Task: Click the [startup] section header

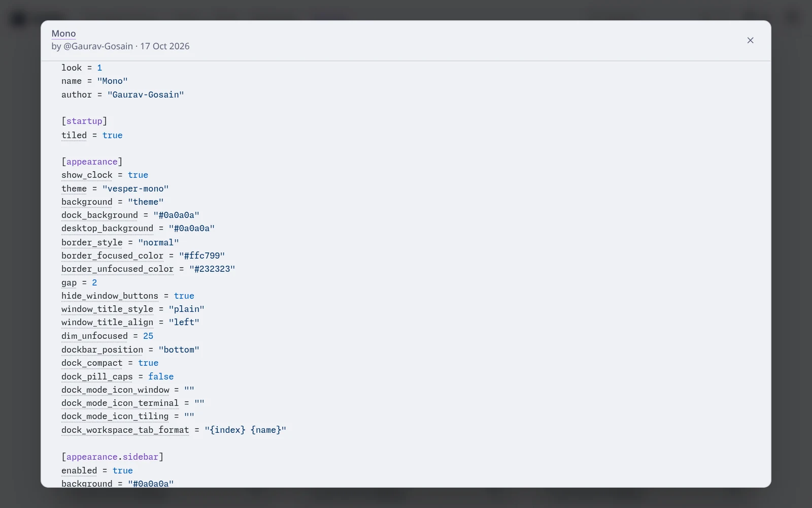Action: pyautogui.click(x=84, y=121)
